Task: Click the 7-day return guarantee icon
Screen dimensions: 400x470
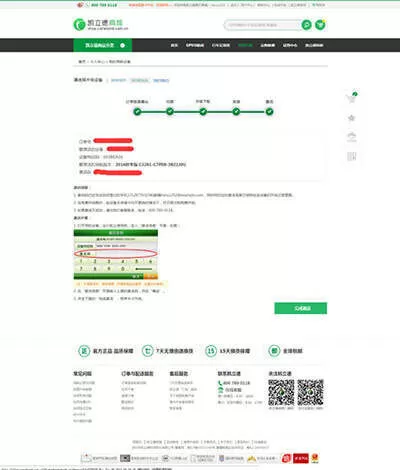Action: click(x=147, y=351)
